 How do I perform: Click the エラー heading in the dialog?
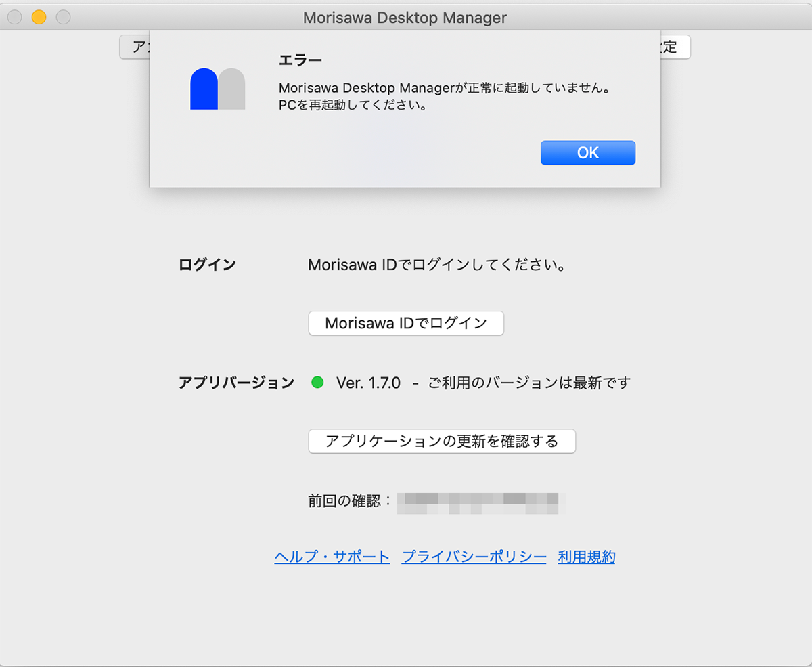[300, 60]
